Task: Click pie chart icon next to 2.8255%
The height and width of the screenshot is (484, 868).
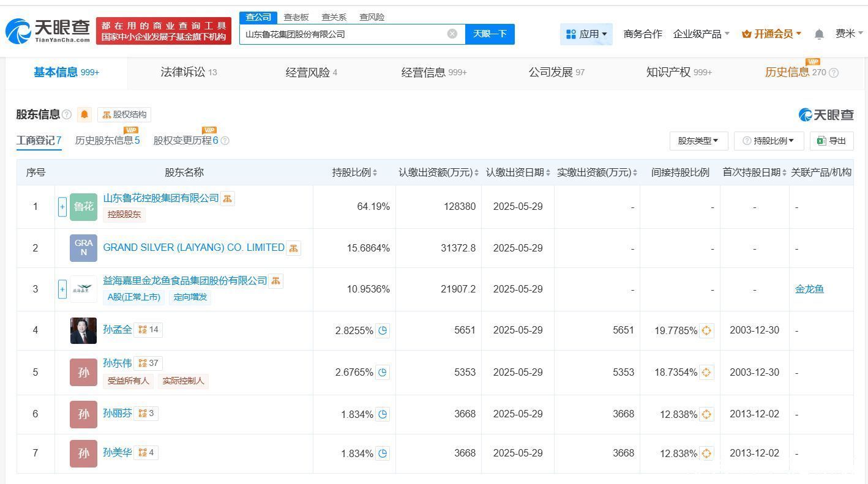Action: pos(383,330)
